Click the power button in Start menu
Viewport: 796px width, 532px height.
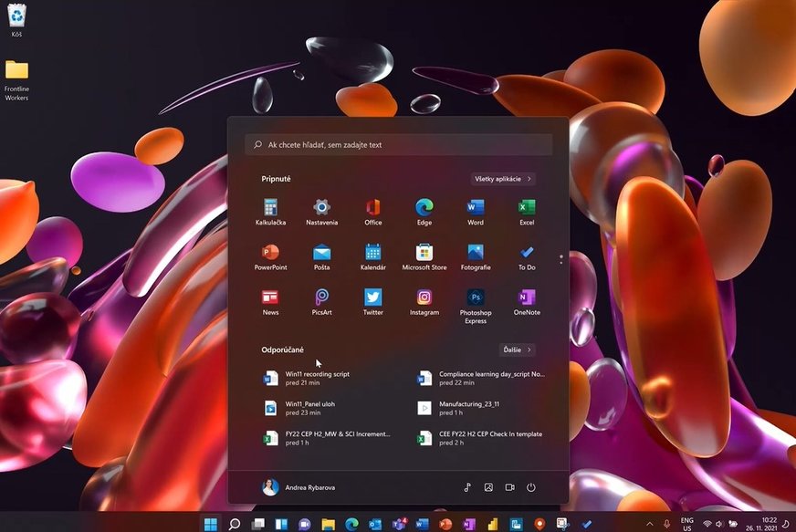pyautogui.click(x=530, y=487)
